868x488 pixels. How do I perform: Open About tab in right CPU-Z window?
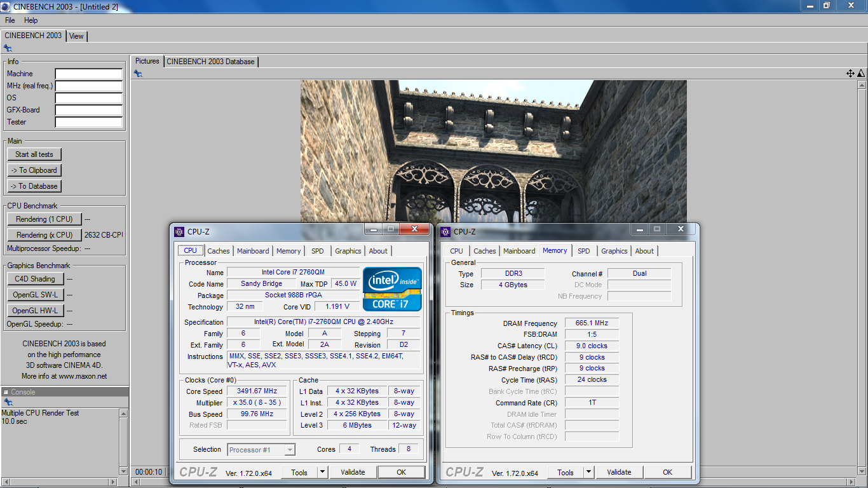644,251
